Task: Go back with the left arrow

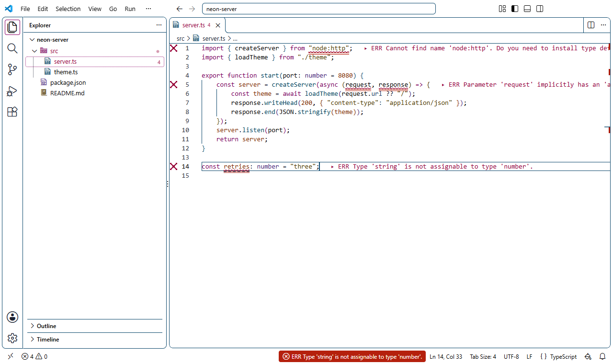Action: click(x=180, y=9)
